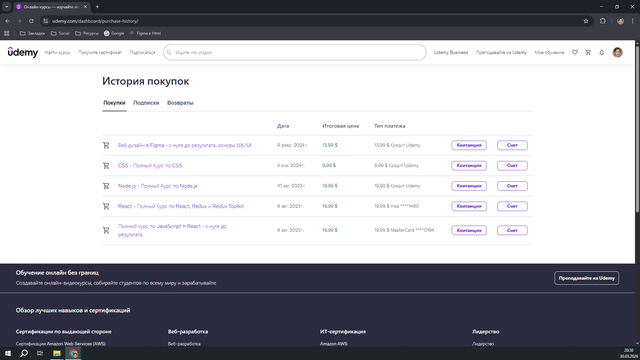Click cart icon beside Node.js course row
The width and height of the screenshot is (640, 360).
pyautogui.click(x=106, y=186)
